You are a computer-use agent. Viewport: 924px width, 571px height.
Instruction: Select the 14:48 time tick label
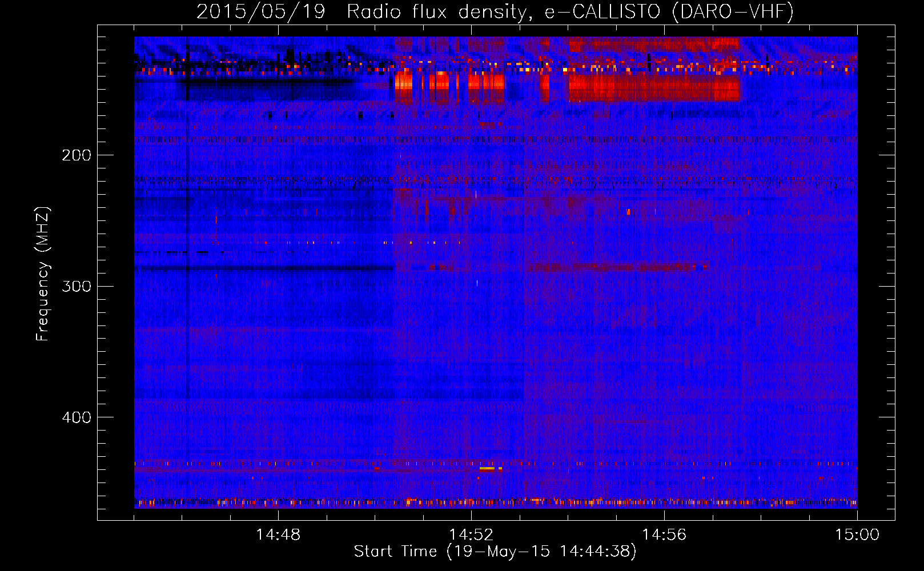click(278, 535)
